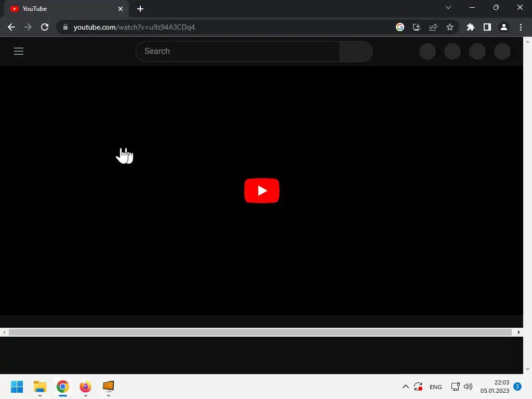Click the sync tray icon with red dot
Image resolution: width=532 pixels, height=399 pixels.
coord(418,387)
